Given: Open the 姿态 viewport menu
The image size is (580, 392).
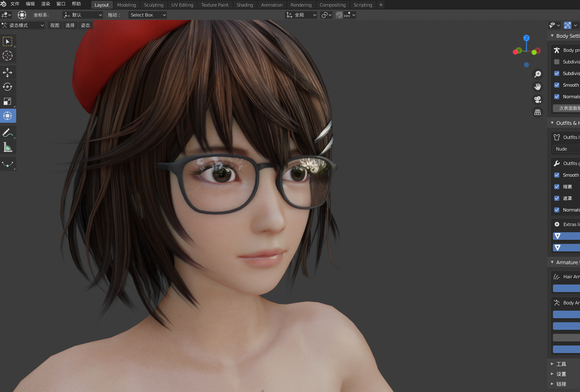Looking at the screenshot, I should coord(86,25).
